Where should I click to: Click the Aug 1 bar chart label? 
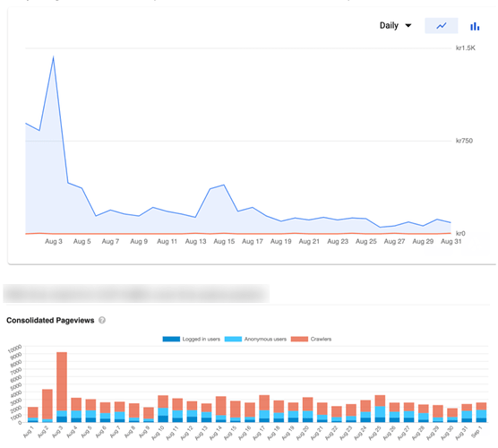[x=29, y=433]
